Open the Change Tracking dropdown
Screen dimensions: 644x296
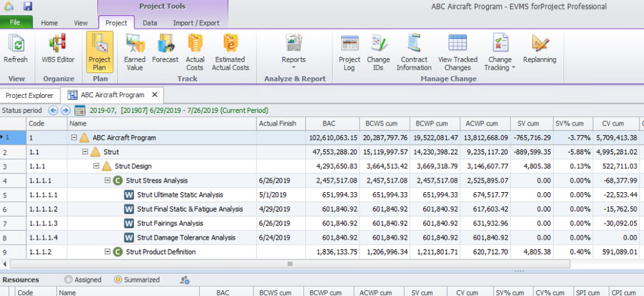coord(500,52)
